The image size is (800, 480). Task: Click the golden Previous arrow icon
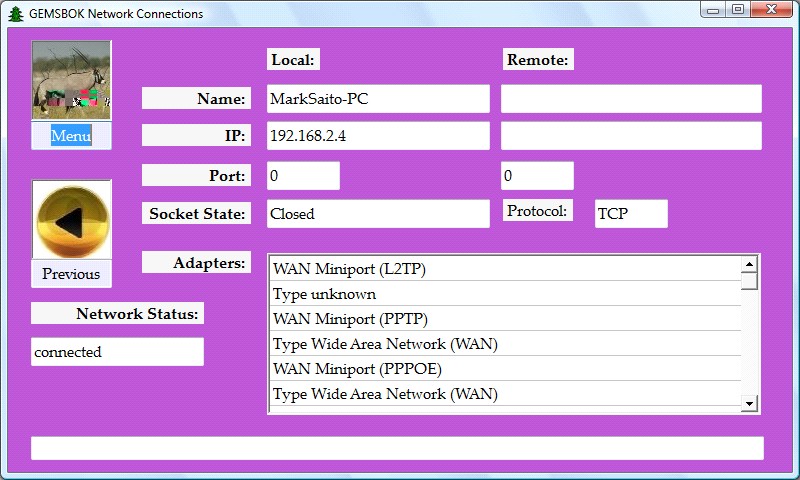point(71,221)
